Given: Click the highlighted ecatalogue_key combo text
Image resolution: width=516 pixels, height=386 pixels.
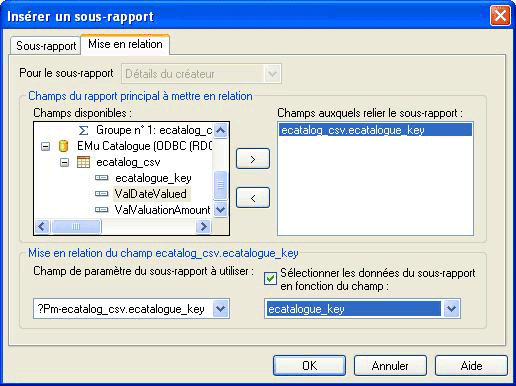Looking at the screenshot, I should (x=354, y=309).
